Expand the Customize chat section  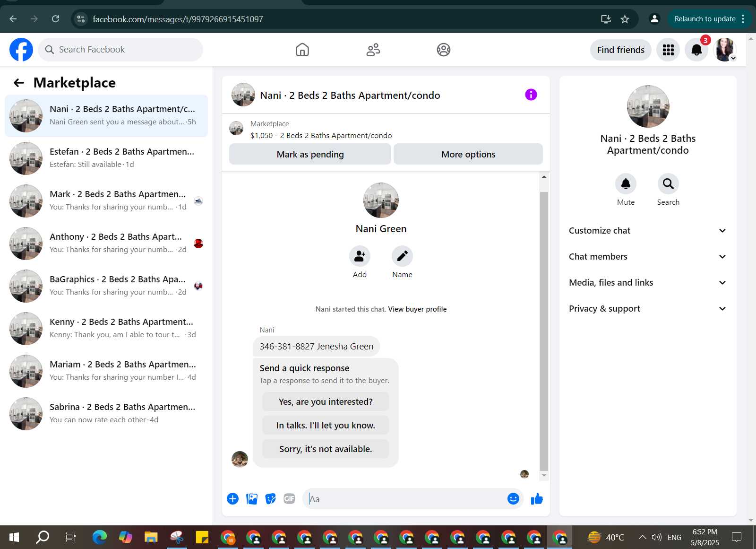coord(648,230)
